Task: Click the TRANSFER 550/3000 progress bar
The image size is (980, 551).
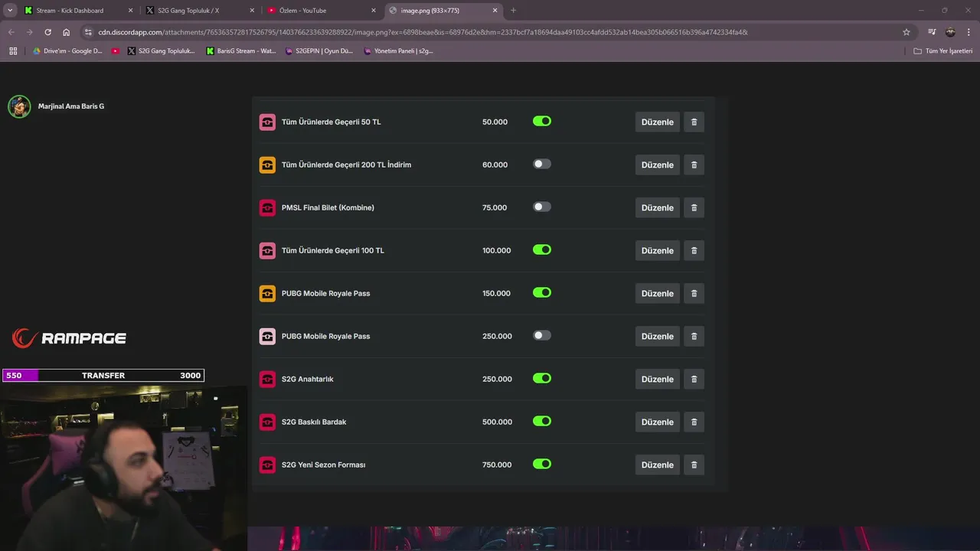Action: (x=103, y=375)
